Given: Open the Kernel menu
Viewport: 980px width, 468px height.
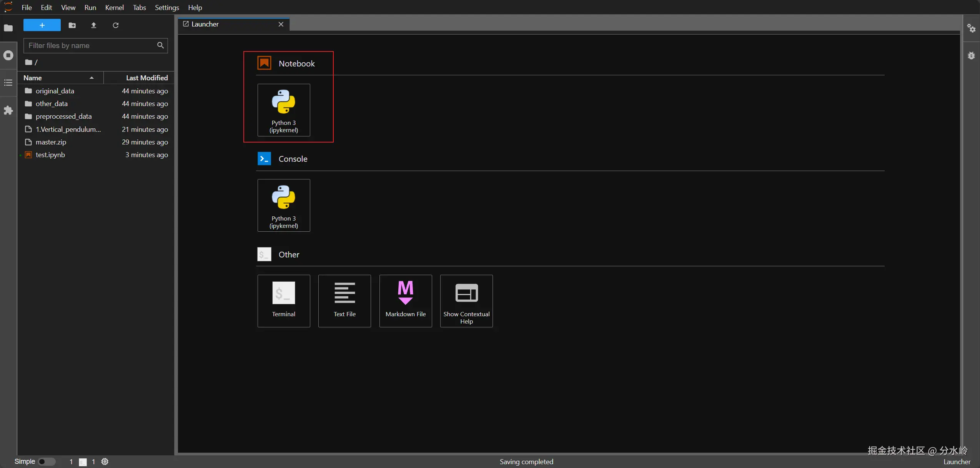Looking at the screenshot, I should click(x=114, y=8).
